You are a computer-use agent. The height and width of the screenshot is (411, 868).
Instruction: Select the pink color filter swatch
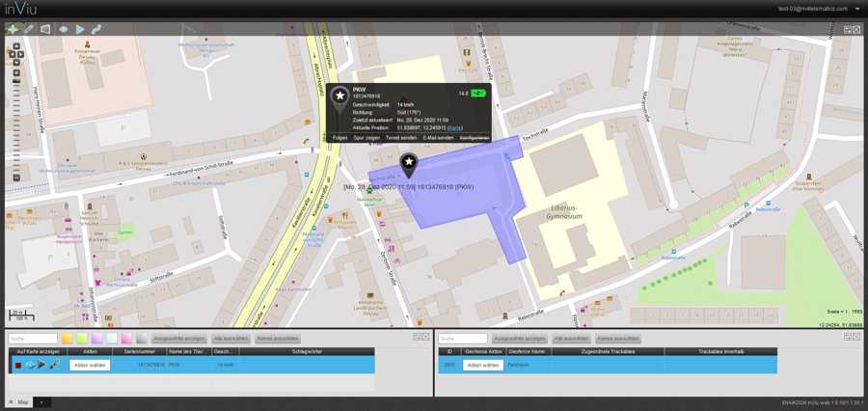point(126,339)
